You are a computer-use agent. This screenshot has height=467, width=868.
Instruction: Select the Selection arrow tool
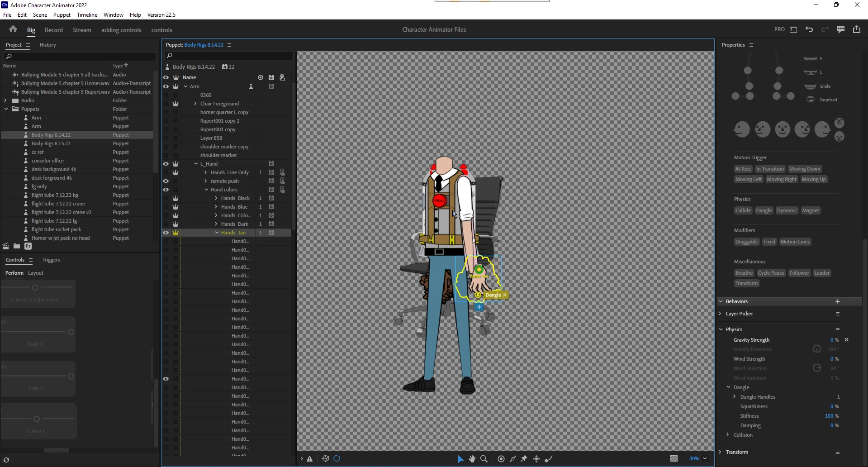(460, 459)
